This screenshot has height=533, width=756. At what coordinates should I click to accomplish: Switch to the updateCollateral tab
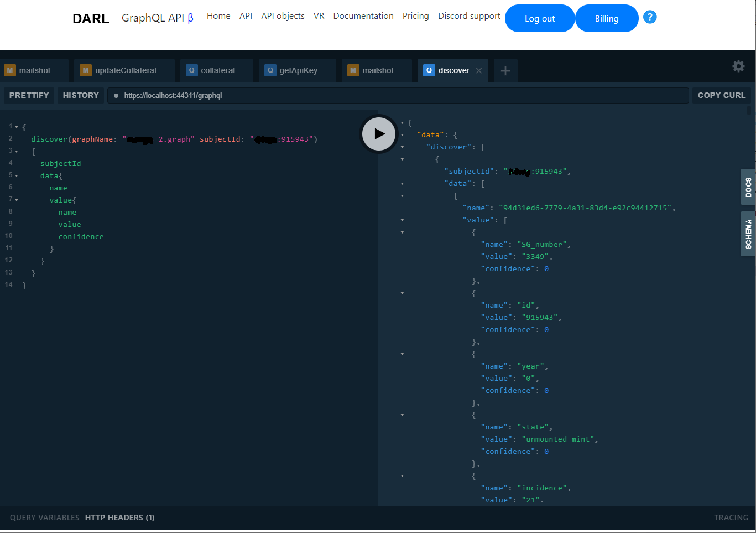coord(124,70)
